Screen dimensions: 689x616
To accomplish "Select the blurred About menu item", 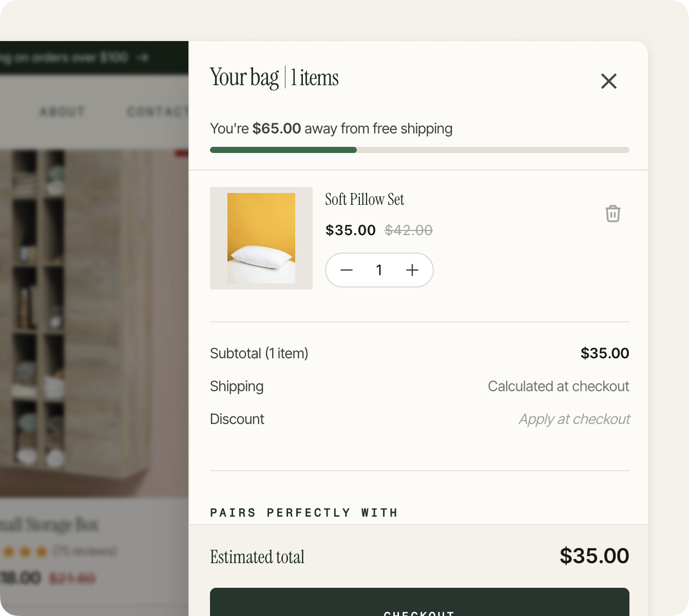I will [62, 111].
